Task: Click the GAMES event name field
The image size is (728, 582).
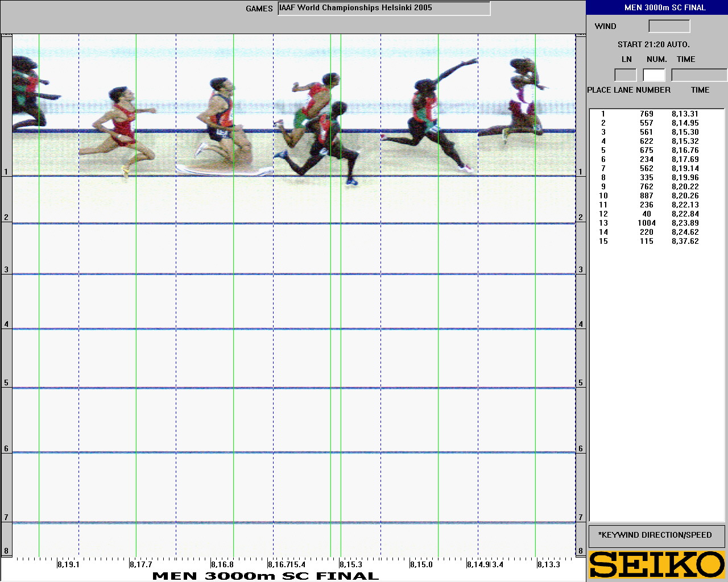Action: pyautogui.click(x=384, y=9)
